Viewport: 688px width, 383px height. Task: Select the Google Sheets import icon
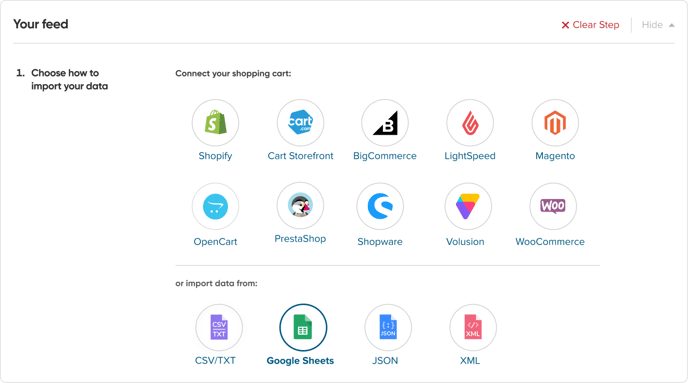coord(303,328)
